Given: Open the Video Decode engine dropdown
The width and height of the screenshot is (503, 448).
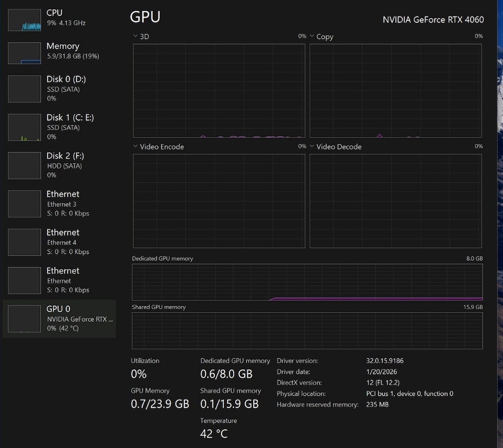Looking at the screenshot, I should coord(312,146).
